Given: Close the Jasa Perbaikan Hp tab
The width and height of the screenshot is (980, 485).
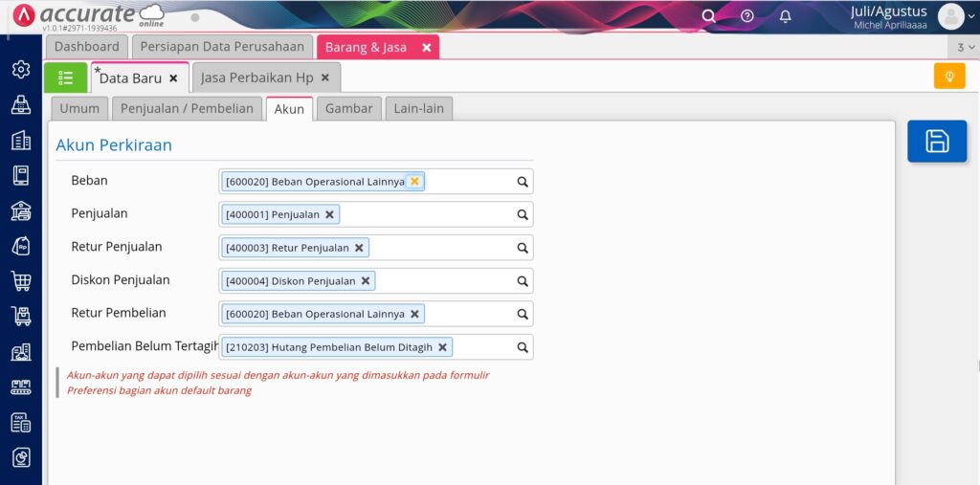Looking at the screenshot, I should coord(325,77).
